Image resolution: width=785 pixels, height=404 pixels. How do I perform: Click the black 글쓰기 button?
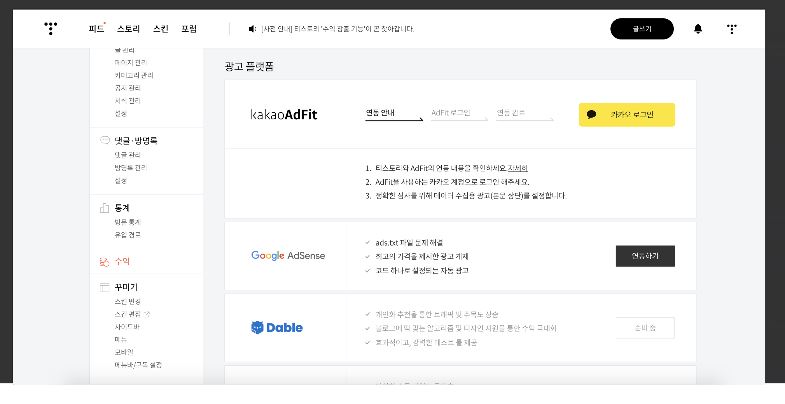(642, 29)
